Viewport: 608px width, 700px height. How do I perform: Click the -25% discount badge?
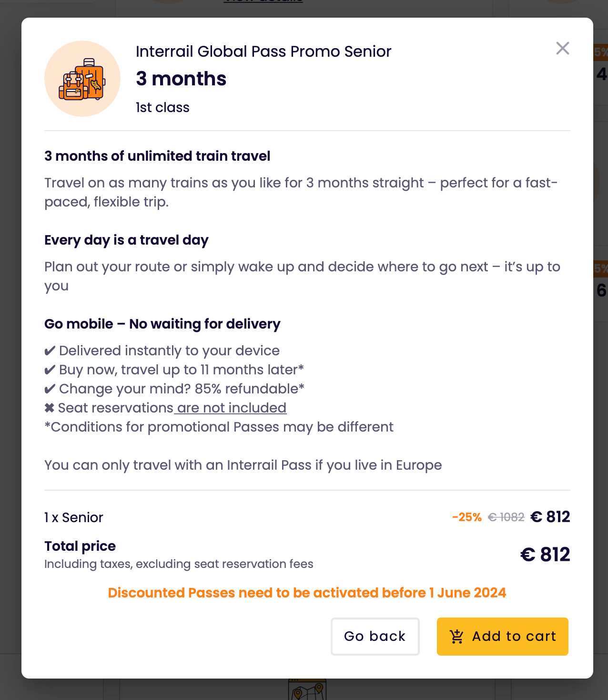coord(466,517)
